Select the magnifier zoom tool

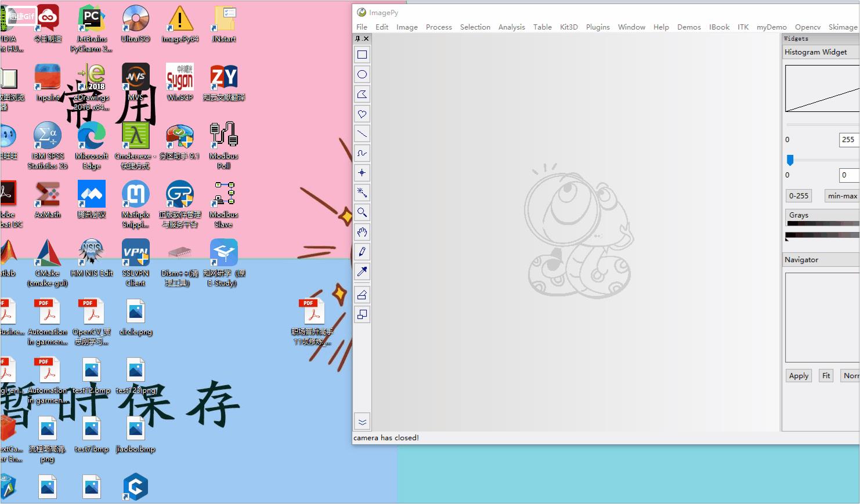click(362, 212)
